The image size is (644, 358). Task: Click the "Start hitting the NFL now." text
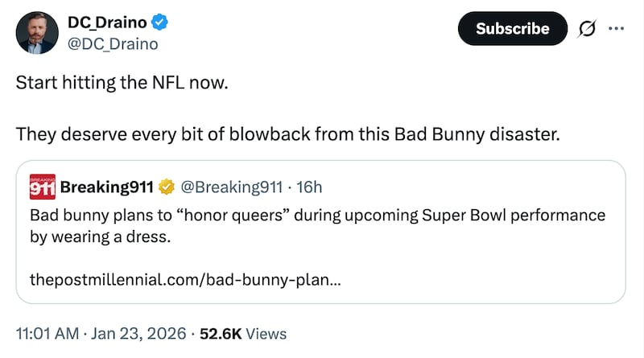[x=122, y=84]
